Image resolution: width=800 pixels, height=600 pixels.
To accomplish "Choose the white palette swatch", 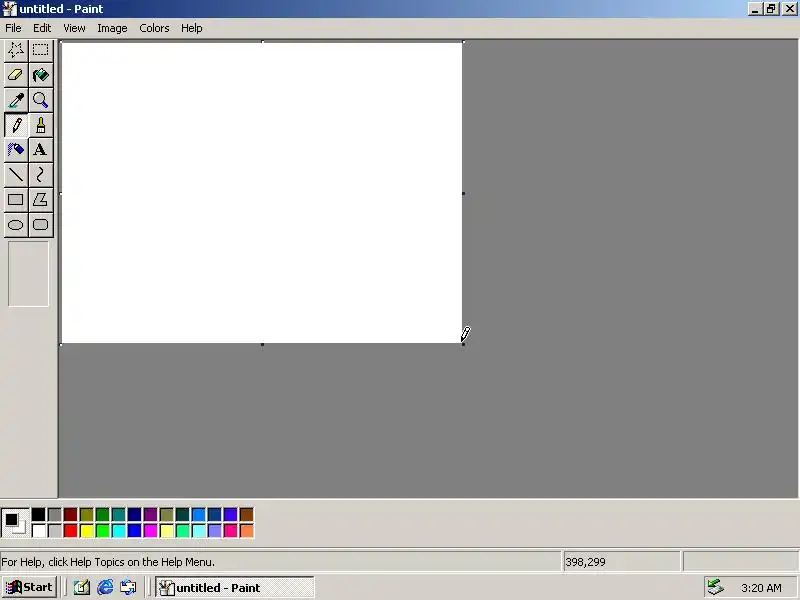I will tap(38, 531).
